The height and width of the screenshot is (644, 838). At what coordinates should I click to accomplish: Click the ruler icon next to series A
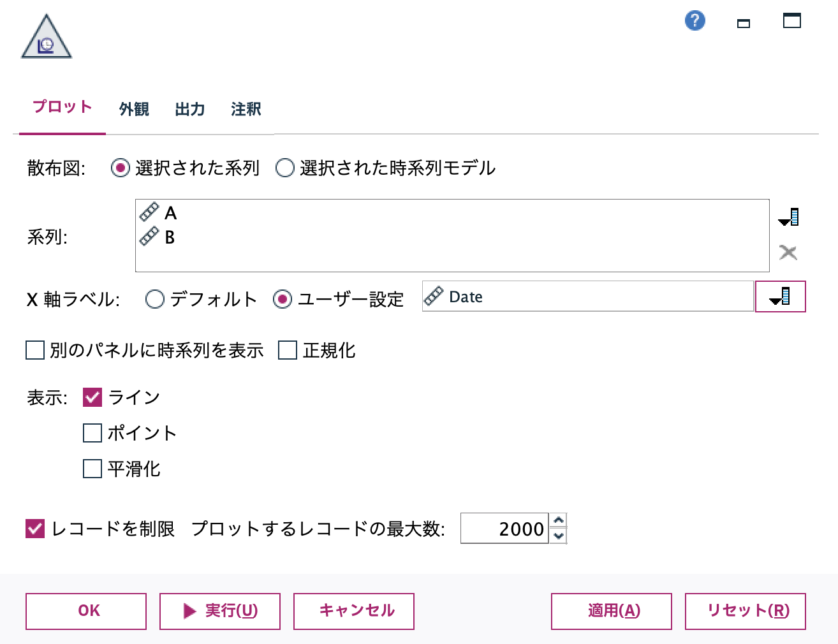point(148,211)
